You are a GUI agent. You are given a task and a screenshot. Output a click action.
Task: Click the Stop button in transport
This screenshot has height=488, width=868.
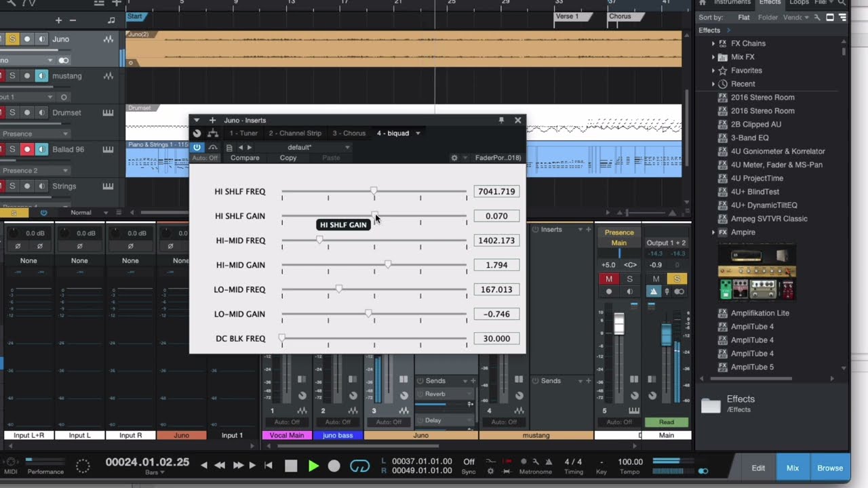click(291, 466)
